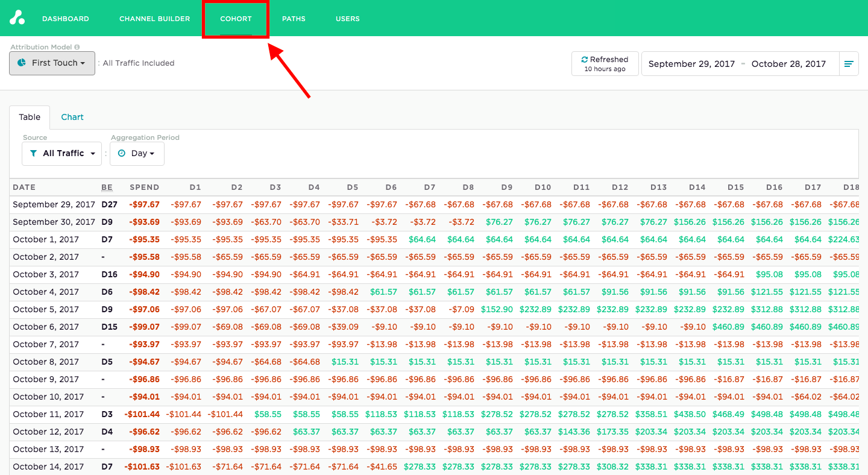Click spend value -$95.58
868x475 pixels.
[145, 257]
